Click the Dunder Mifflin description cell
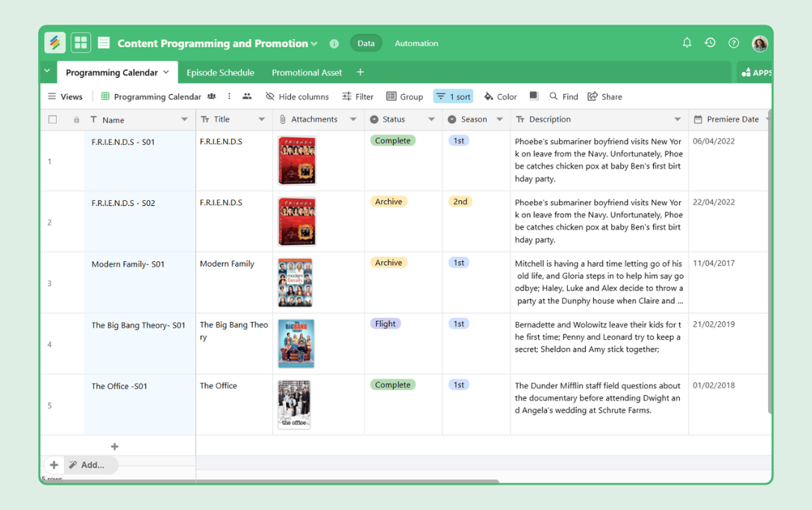Screen dimensions: 812x510 pyautogui.click(x=599, y=405)
